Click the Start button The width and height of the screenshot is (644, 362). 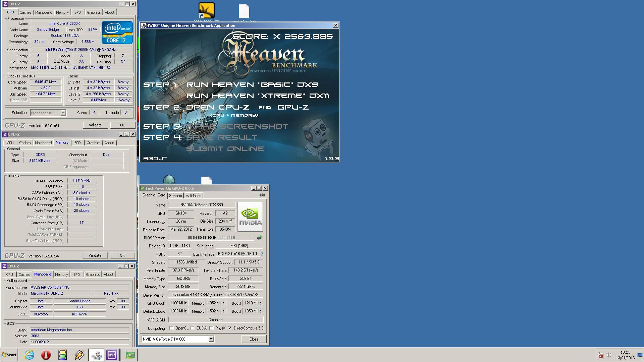click(x=9, y=355)
